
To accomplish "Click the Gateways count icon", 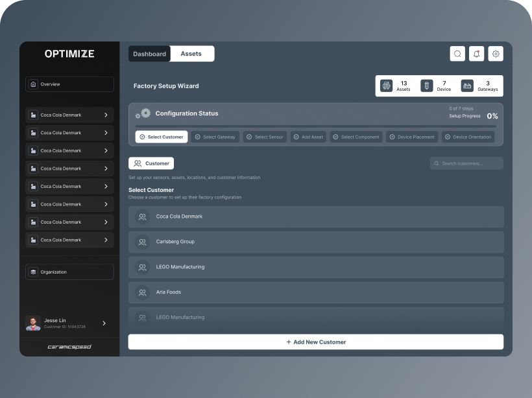I will [x=467, y=86].
